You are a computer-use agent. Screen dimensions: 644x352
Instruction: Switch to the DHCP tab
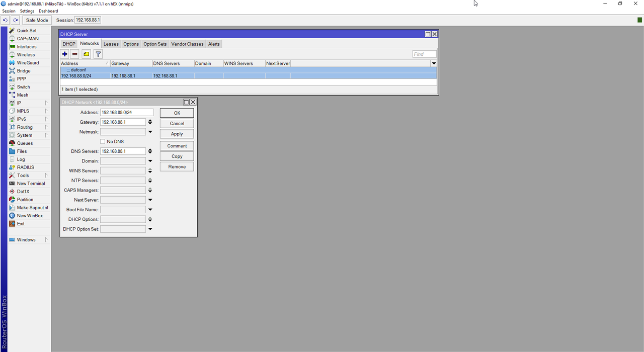(x=69, y=44)
